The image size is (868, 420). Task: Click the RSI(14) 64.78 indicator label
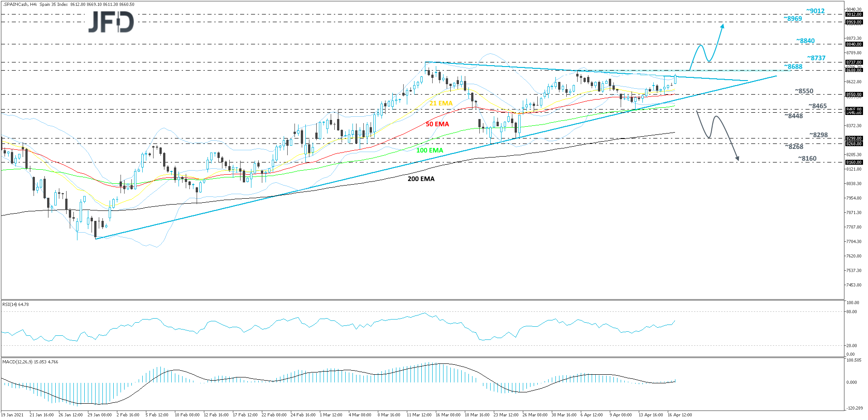coord(16,305)
